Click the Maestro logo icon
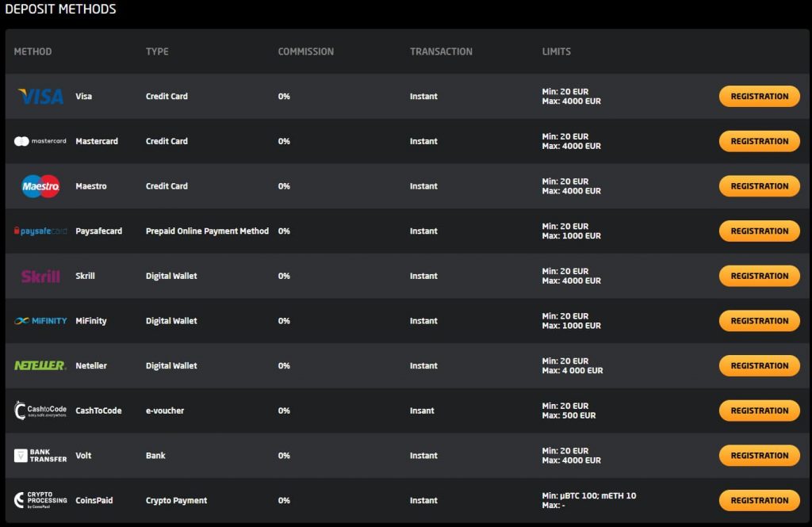 click(40, 186)
